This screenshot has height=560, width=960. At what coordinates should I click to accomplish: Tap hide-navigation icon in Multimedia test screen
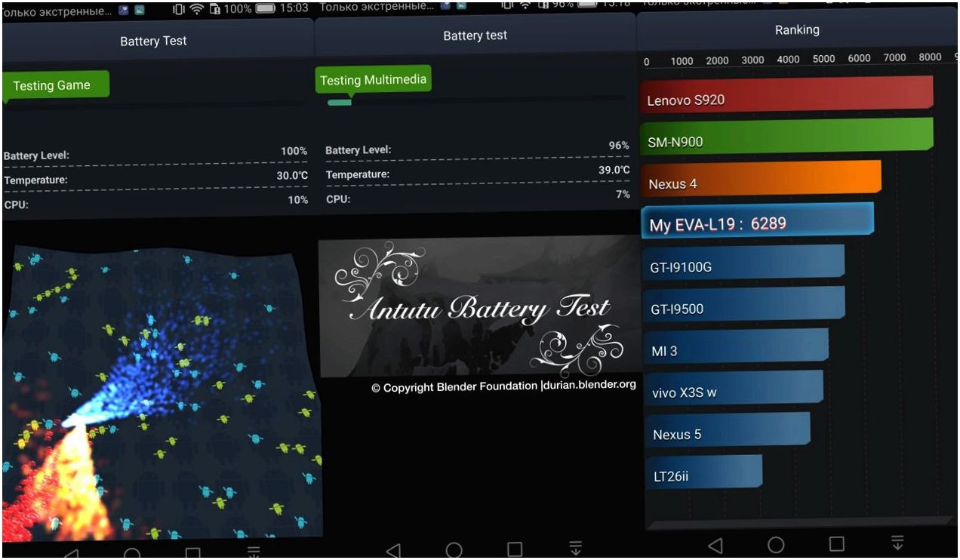point(576,549)
